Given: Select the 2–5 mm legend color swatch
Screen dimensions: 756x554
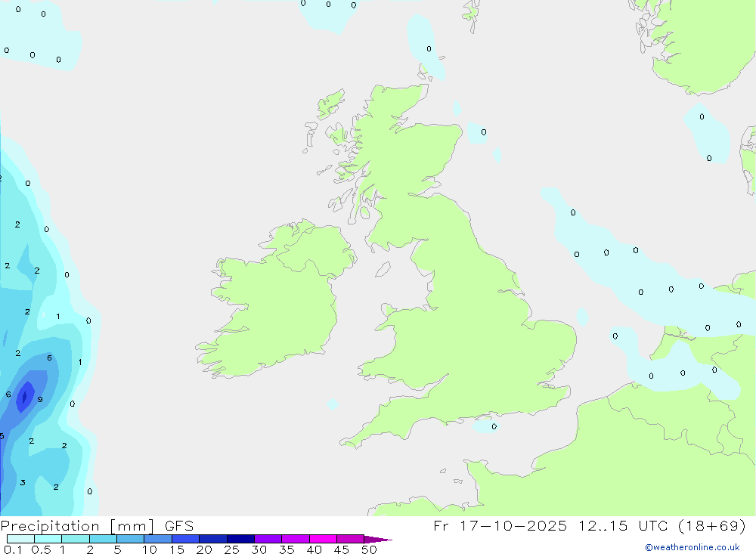Looking at the screenshot, I should pos(103,539).
